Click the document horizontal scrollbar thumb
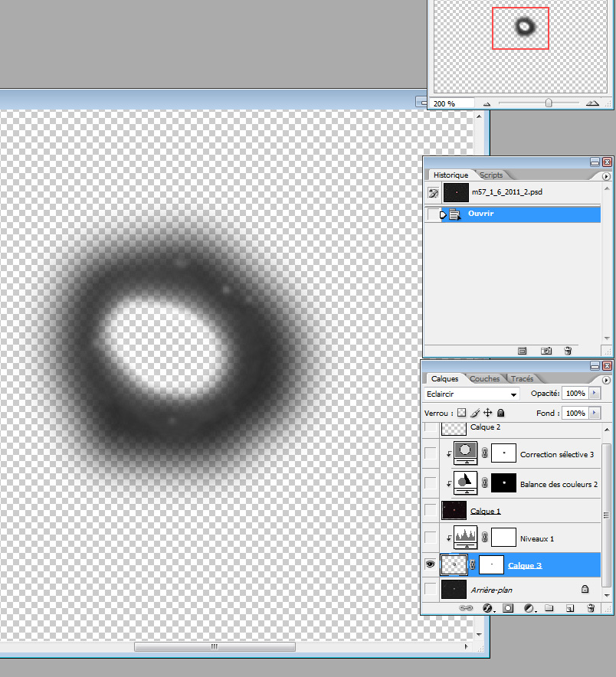Image resolution: width=616 pixels, height=677 pixels. tap(215, 646)
